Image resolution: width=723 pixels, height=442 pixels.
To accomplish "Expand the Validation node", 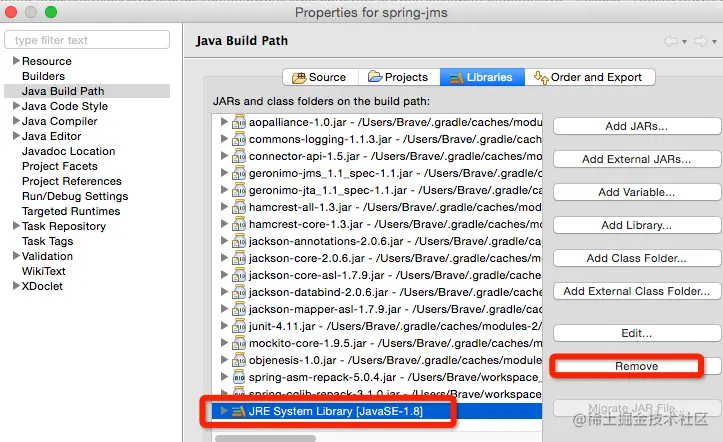I will point(16,255).
